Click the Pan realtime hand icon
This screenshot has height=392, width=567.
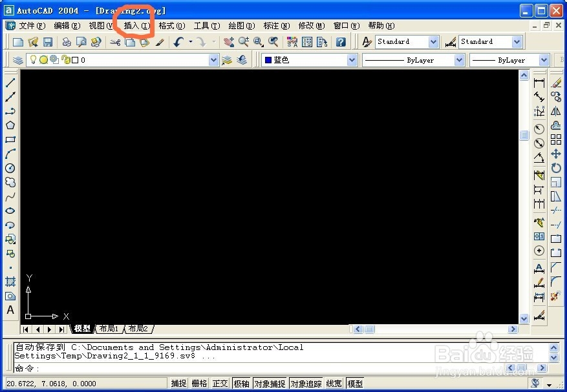pyautogui.click(x=228, y=42)
